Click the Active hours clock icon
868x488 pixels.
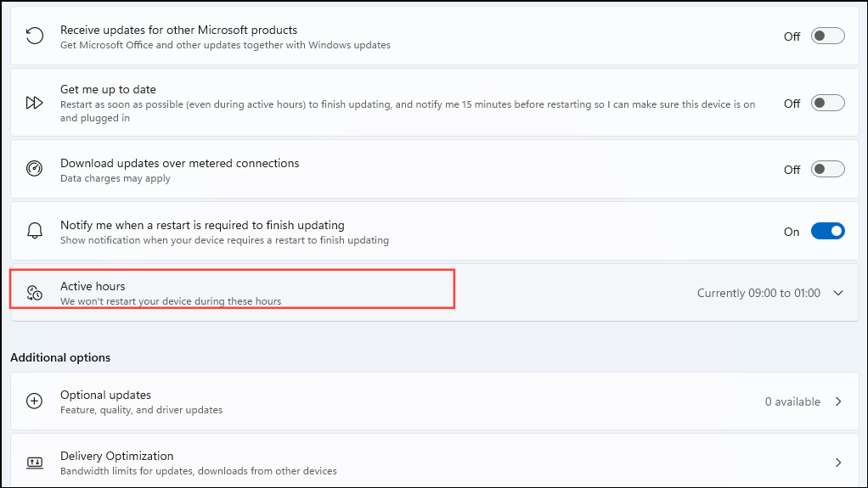(35, 293)
